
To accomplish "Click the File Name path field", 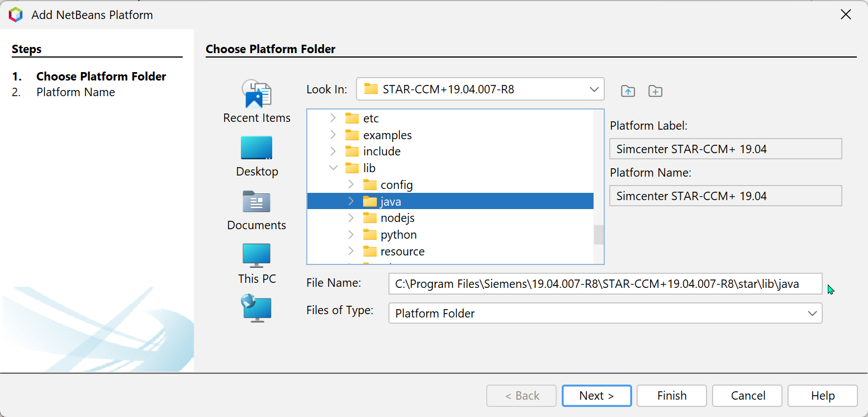I will [605, 284].
